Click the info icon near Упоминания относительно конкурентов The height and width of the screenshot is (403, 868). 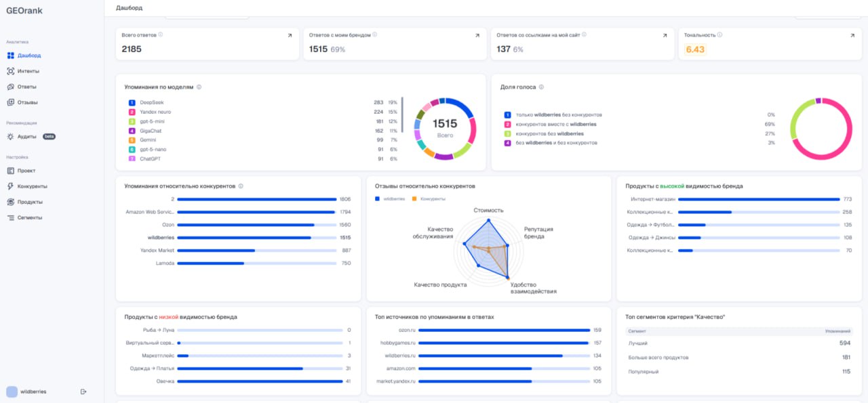[x=241, y=186]
